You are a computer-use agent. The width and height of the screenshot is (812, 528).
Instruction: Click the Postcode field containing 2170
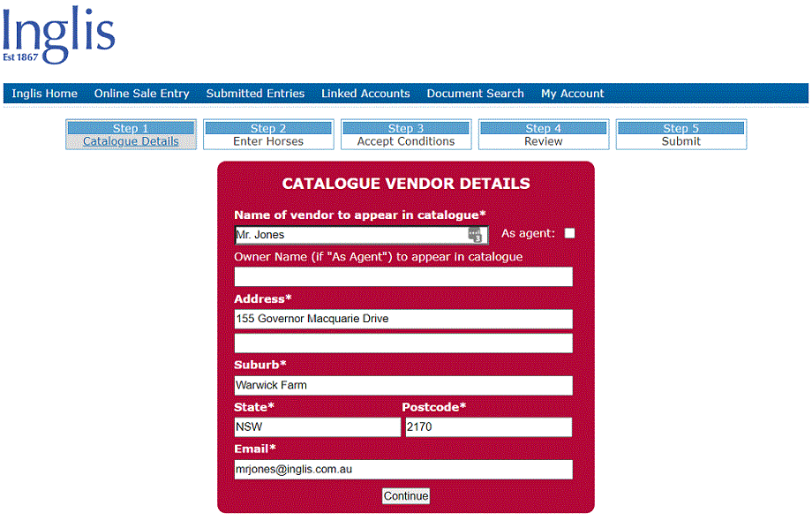[x=488, y=427]
